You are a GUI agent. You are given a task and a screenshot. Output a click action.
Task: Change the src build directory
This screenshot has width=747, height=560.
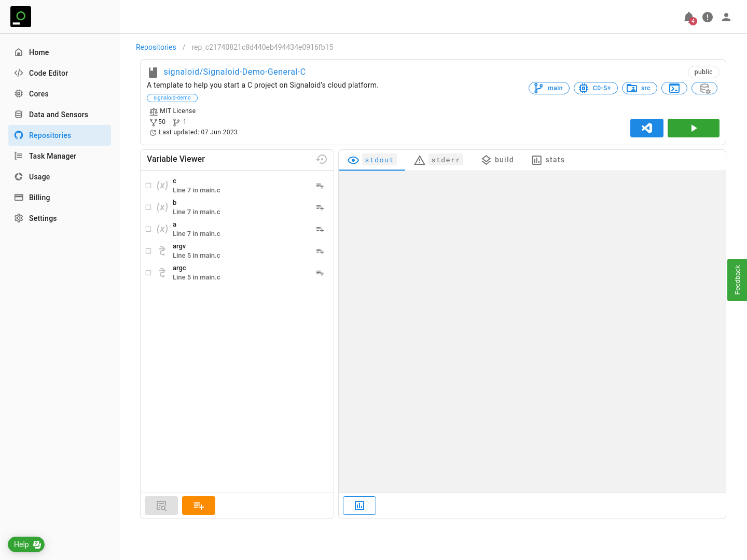(x=639, y=88)
